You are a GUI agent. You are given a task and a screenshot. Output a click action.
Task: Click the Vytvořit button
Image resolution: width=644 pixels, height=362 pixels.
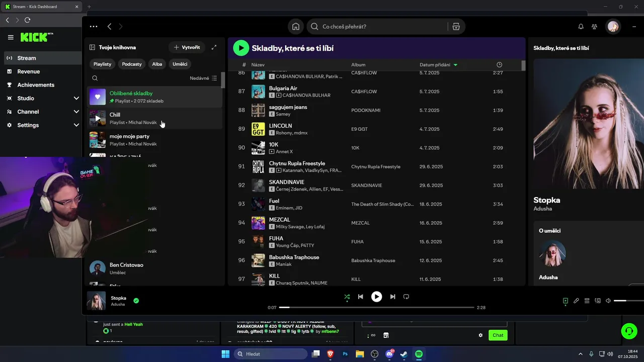point(187,47)
